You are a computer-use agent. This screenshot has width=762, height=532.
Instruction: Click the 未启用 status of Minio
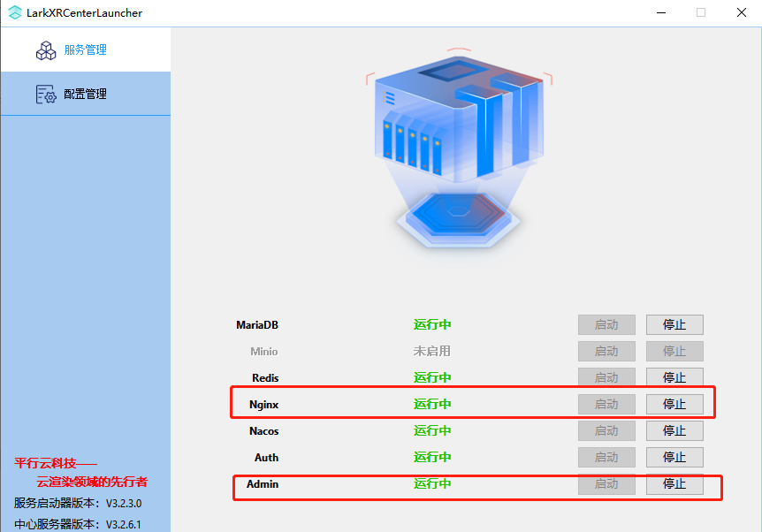432,351
